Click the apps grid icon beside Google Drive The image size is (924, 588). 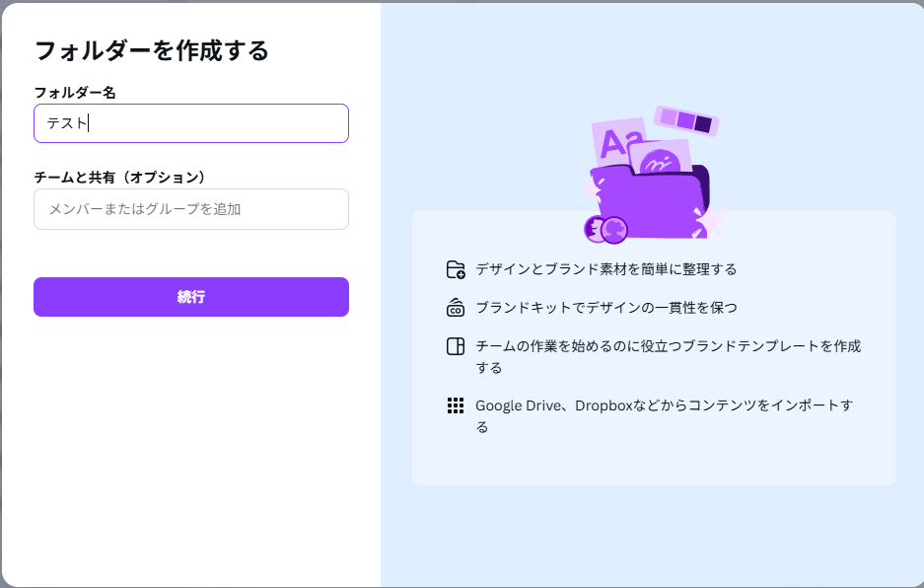click(x=456, y=405)
